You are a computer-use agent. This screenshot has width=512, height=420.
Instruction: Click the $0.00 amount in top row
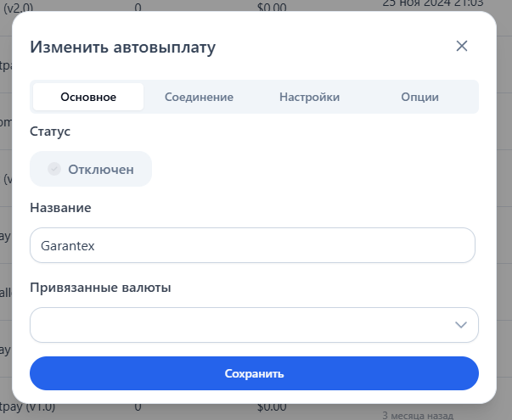(273, 5)
